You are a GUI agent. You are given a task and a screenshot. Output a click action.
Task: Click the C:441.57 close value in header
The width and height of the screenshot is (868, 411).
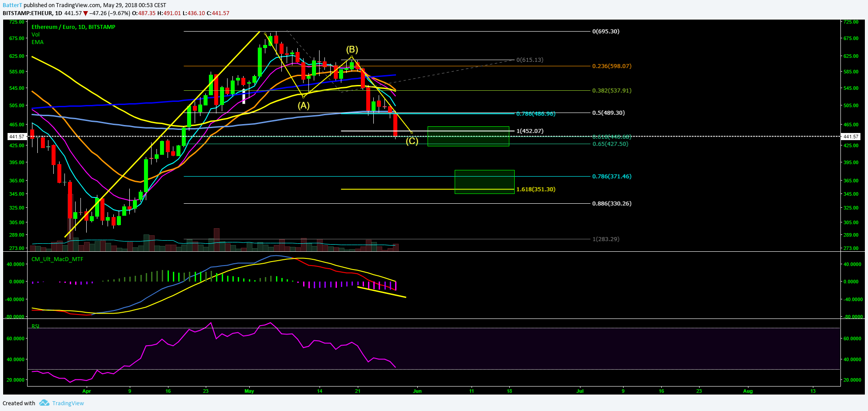pos(218,13)
